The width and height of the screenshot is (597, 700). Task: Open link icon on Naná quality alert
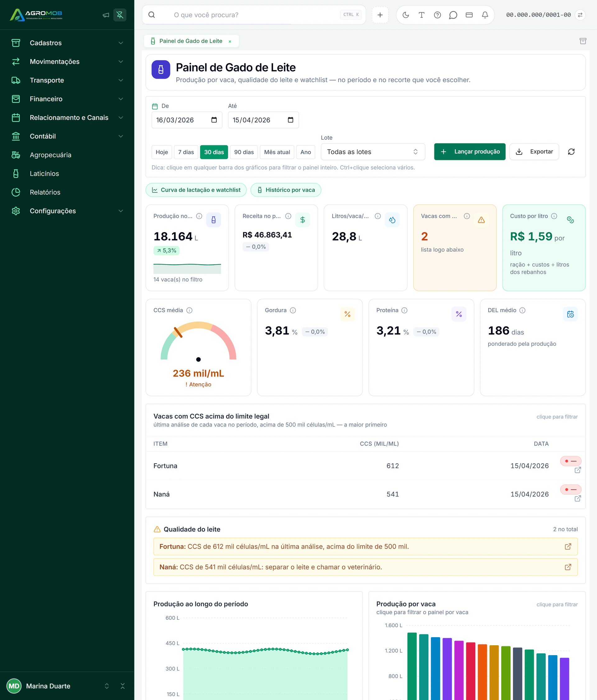[568, 567]
